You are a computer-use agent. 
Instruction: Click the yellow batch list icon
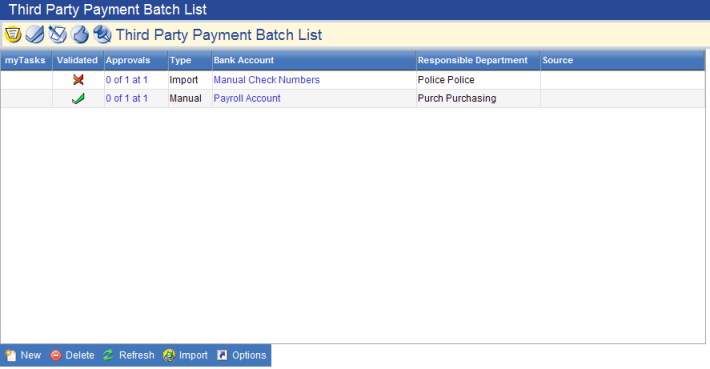(x=13, y=34)
